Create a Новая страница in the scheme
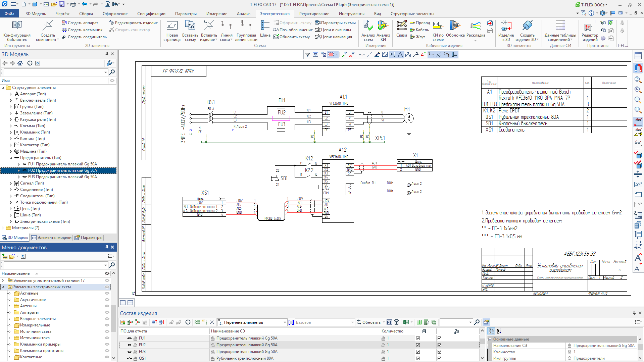 tap(172, 30)
